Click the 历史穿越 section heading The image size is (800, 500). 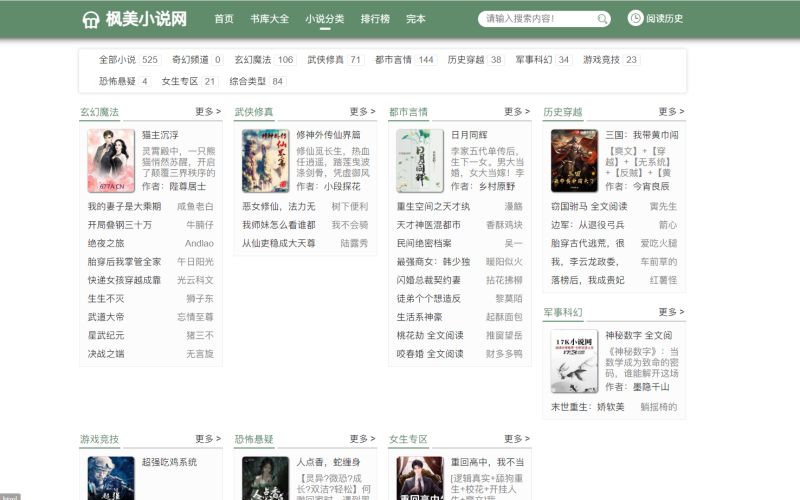[563, 112]
